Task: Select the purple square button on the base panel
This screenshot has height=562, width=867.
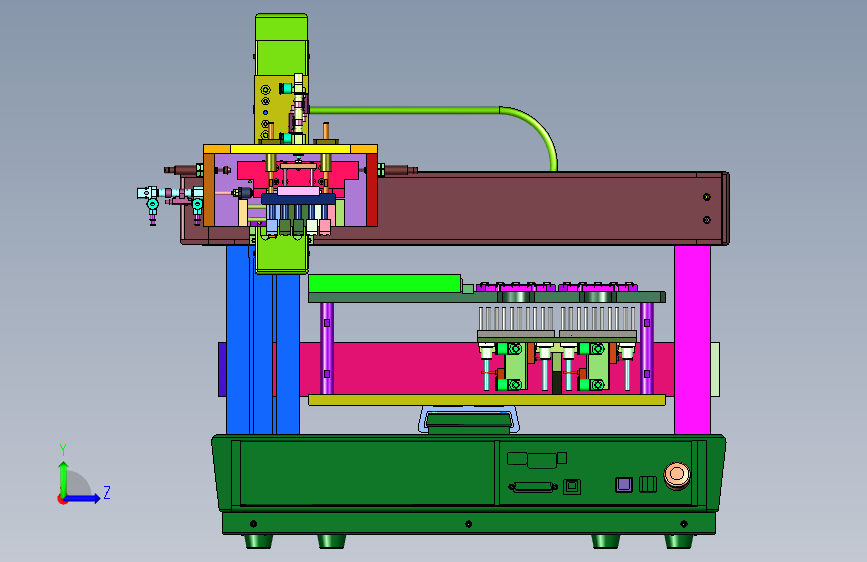Action: (x=624, y=485)
